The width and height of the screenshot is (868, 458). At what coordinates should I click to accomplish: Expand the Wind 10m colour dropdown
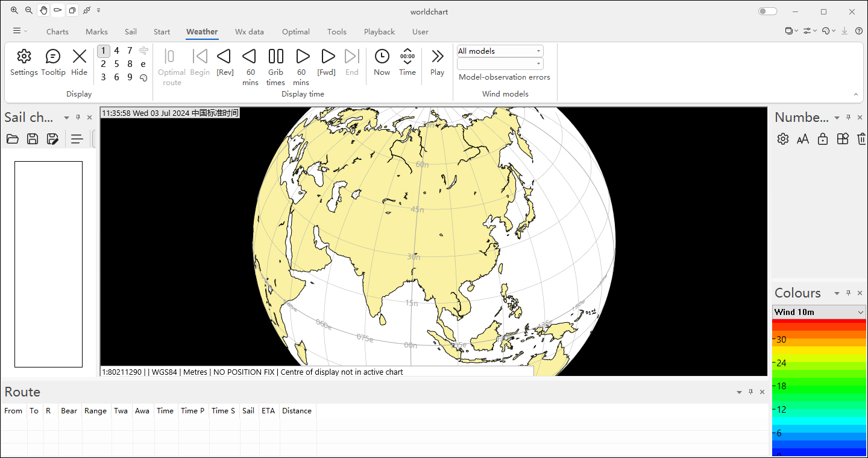coord(819,312)
